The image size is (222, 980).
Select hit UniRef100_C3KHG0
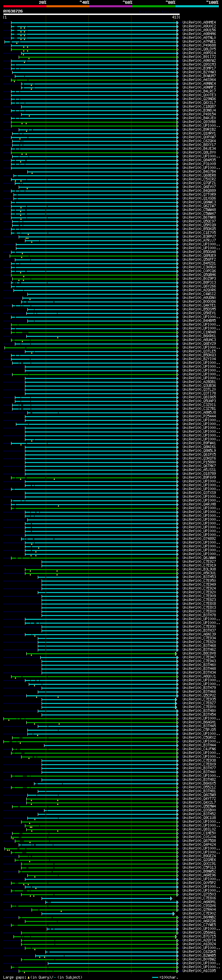199,267
